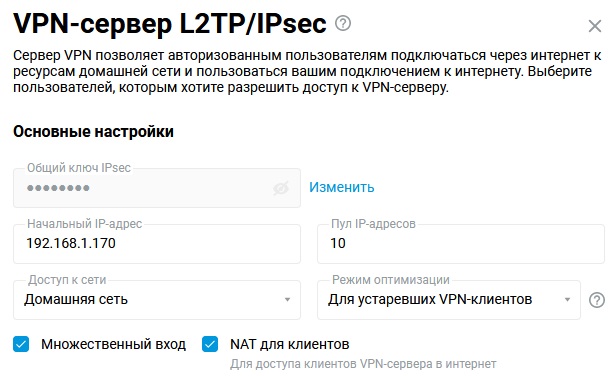Viewport: 614px width, 376px height.
Task: Close the VPN server settings dialog
Action: (594, 26)
